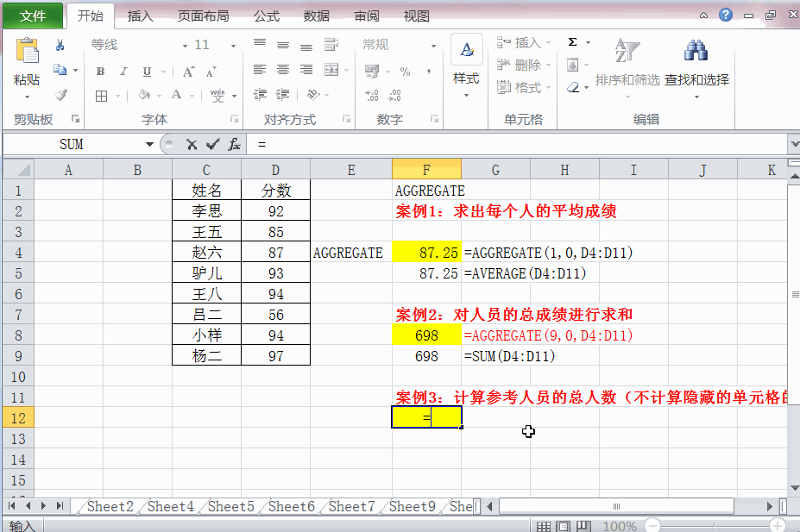Click the Sort and Filter icon
800x532 pixels.
[627, 51]
